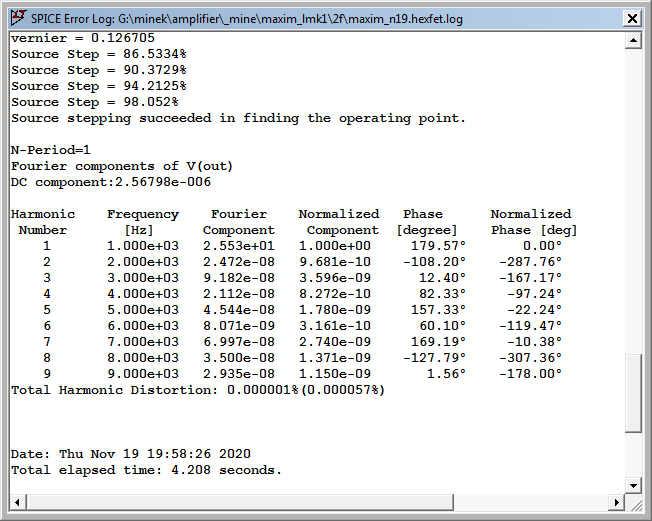652x521 pixels.
Task: Click the DC component value text
Action: tap(163, 182)
